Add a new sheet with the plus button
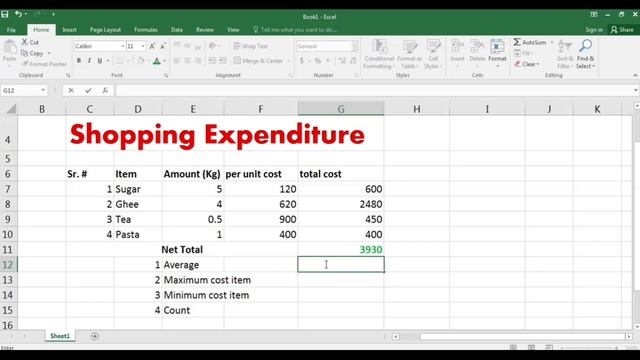Screen dimensions: 640x360 pyautogui.click(x=95, y=336)
